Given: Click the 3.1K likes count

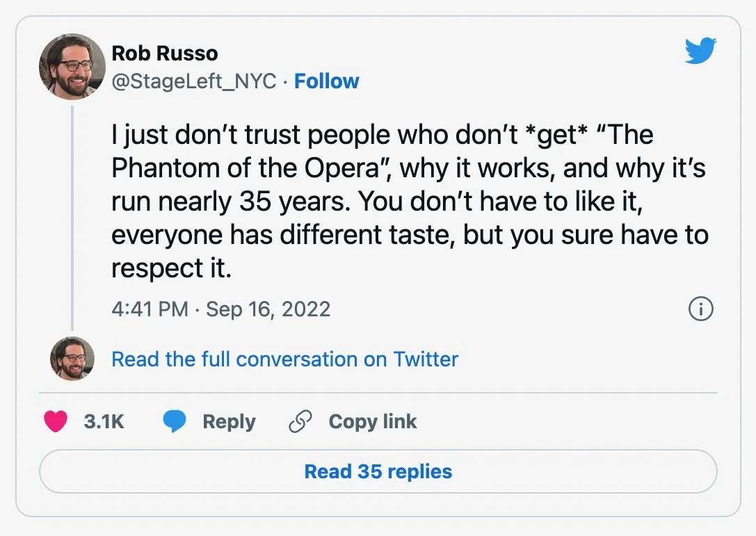Looking at the screenshot, I should (x=104, y=421).
